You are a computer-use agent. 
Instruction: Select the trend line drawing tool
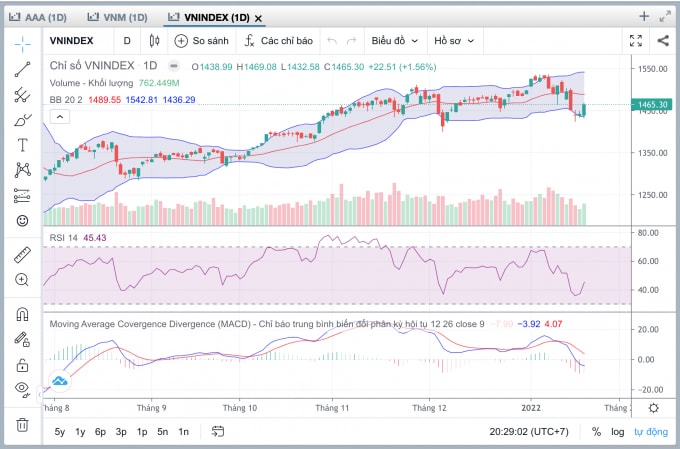[22, 69]
